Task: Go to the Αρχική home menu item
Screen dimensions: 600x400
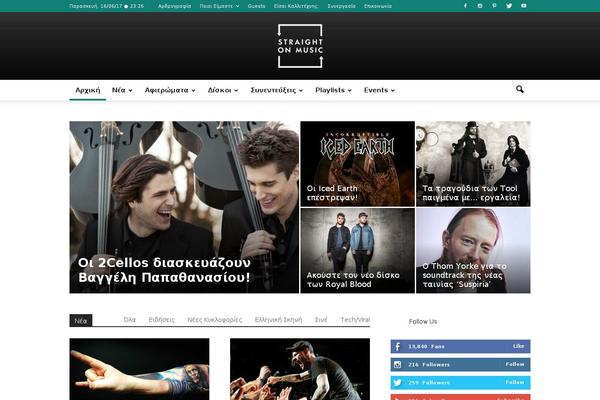Action: (88, 90)
